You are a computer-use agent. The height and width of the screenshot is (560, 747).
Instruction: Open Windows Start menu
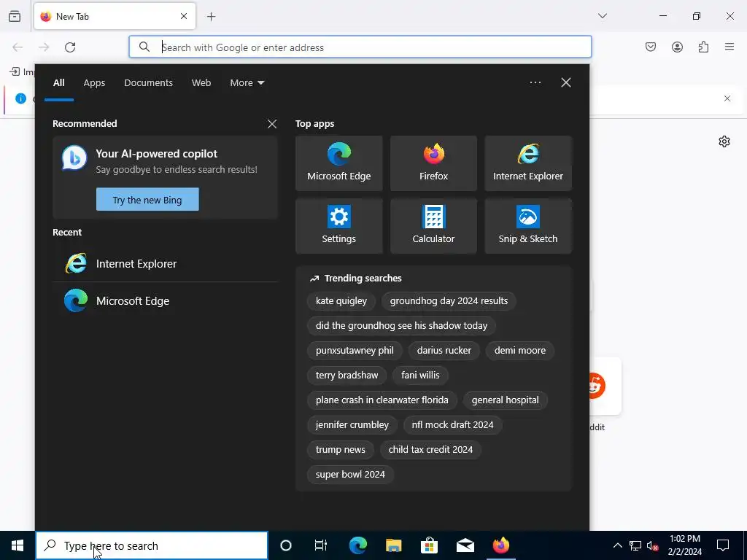pyautogui.click(x=18, y=545)
